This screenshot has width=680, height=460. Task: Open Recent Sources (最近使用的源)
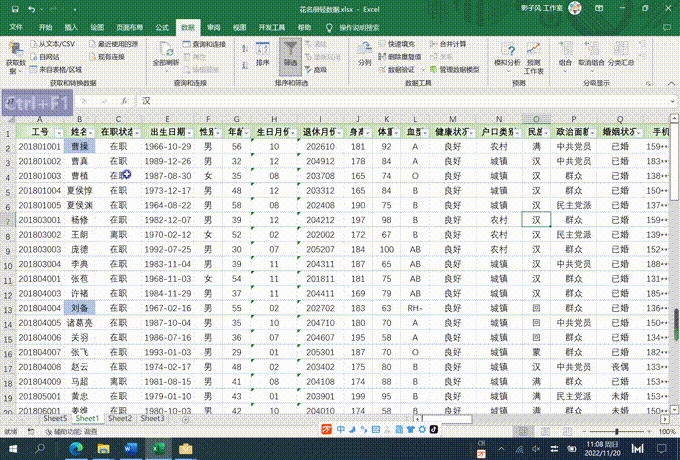coord(113,44)
